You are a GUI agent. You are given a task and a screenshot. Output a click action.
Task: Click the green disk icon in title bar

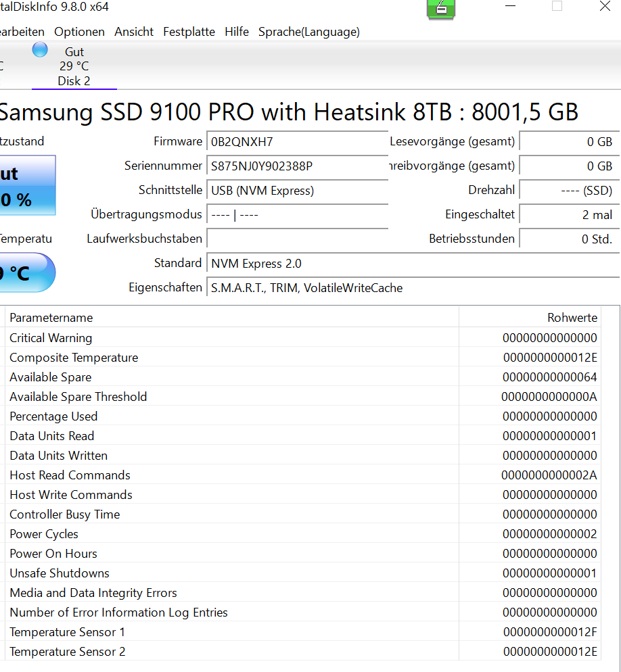click(x=441, y=9)
